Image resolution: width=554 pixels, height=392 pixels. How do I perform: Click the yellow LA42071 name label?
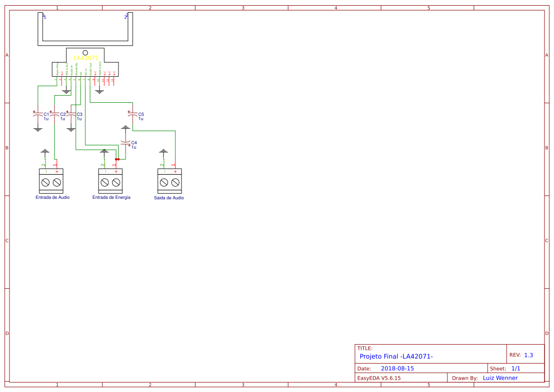(x=86, y=58)
